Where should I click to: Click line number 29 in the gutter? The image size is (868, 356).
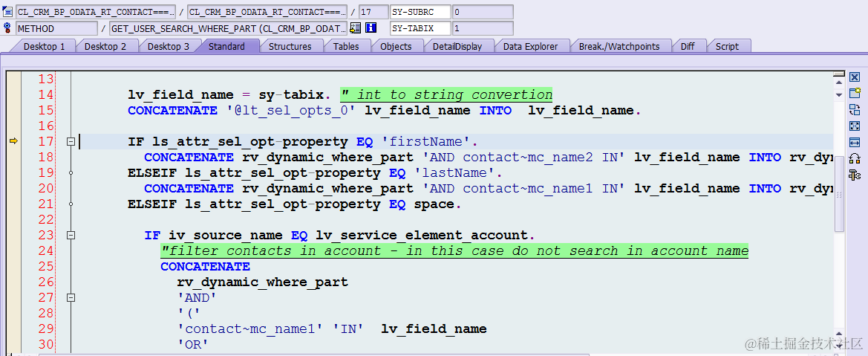(46, 329)
